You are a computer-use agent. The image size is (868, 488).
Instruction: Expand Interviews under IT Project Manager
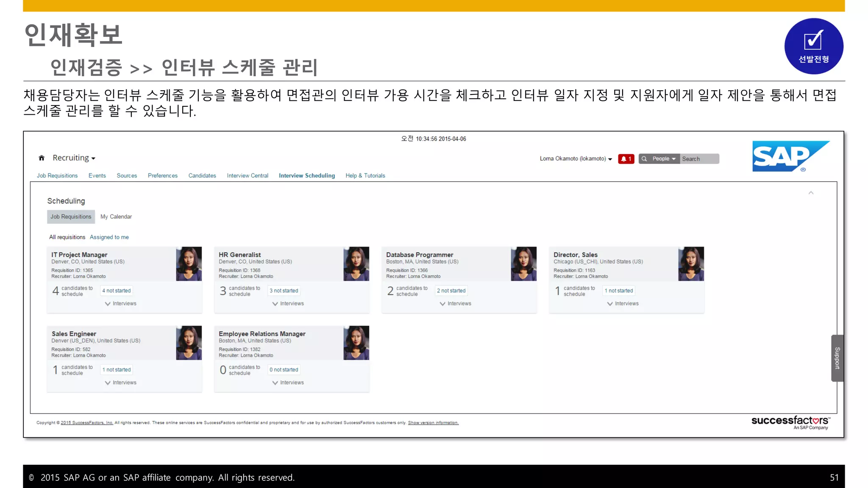tap(121, 304)
